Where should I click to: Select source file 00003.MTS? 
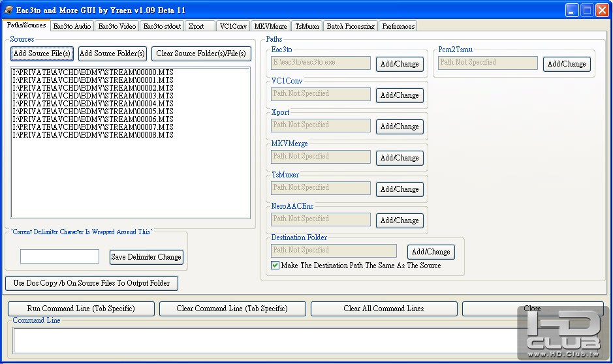point(93,96)
